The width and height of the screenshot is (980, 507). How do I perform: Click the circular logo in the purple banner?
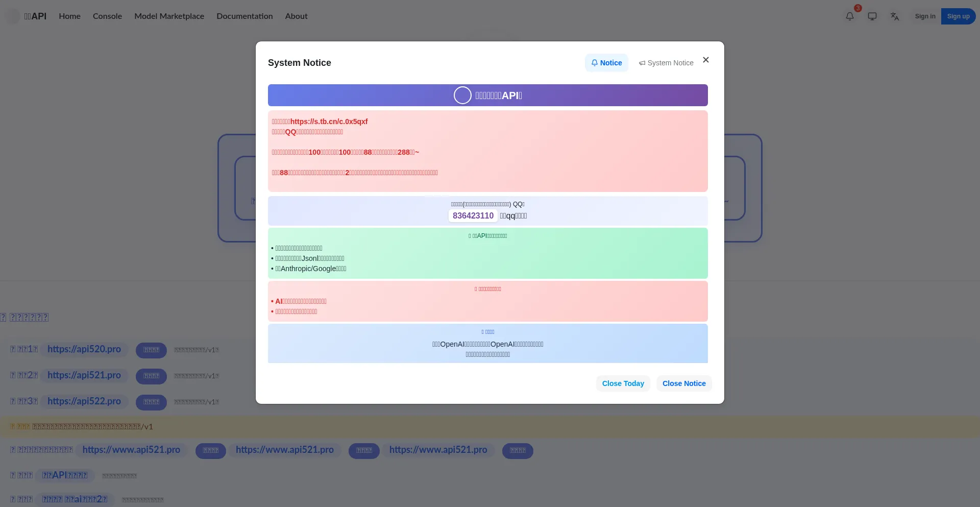[x=462, y=95]
